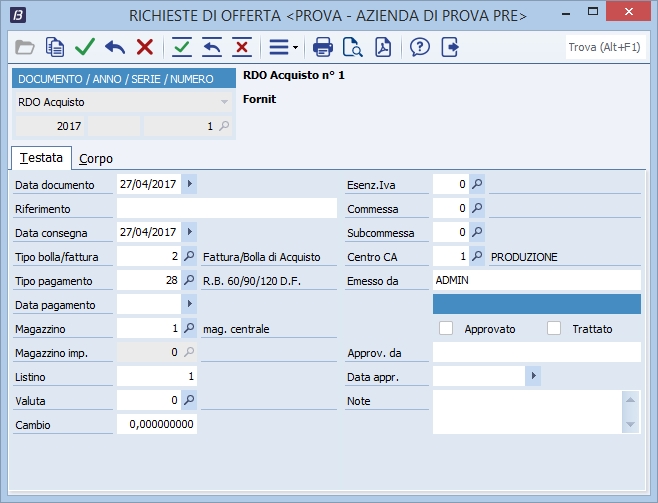The width and height of the screenshot is (658, 503).
Task: Click the red X delete icon
Action: [x=145, y=47]
